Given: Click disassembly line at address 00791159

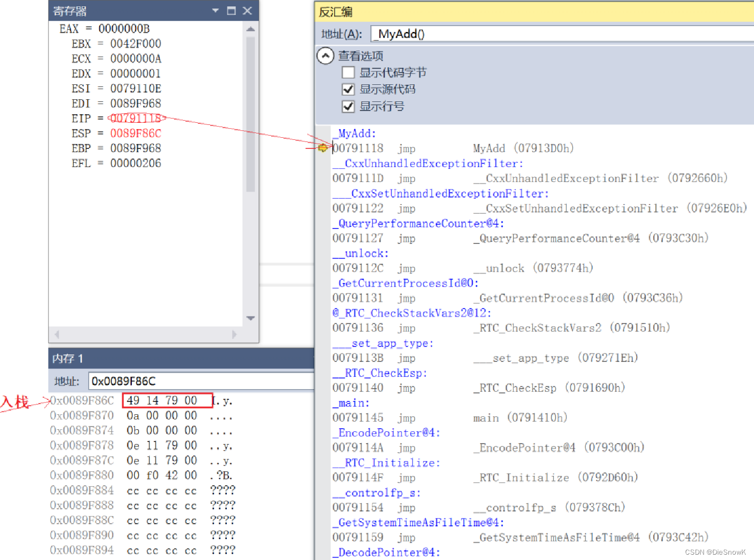Looking at the screenshot, I should 520,537.
